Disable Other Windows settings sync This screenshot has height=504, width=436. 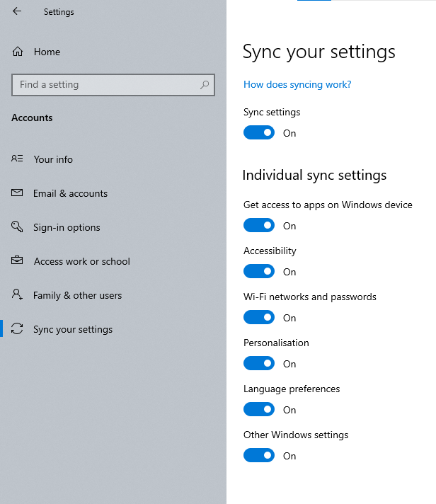tap(259, 455)
